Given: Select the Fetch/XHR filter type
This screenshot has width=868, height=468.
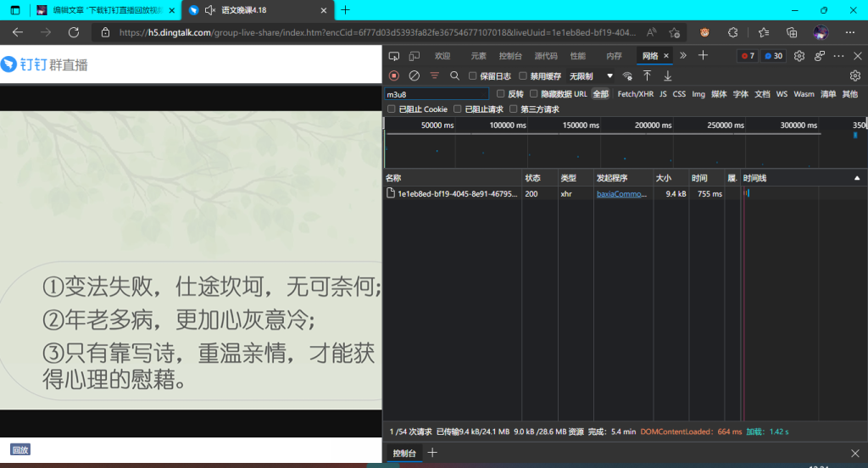Looking at the screenshot, I should click(x=635, y=94).
